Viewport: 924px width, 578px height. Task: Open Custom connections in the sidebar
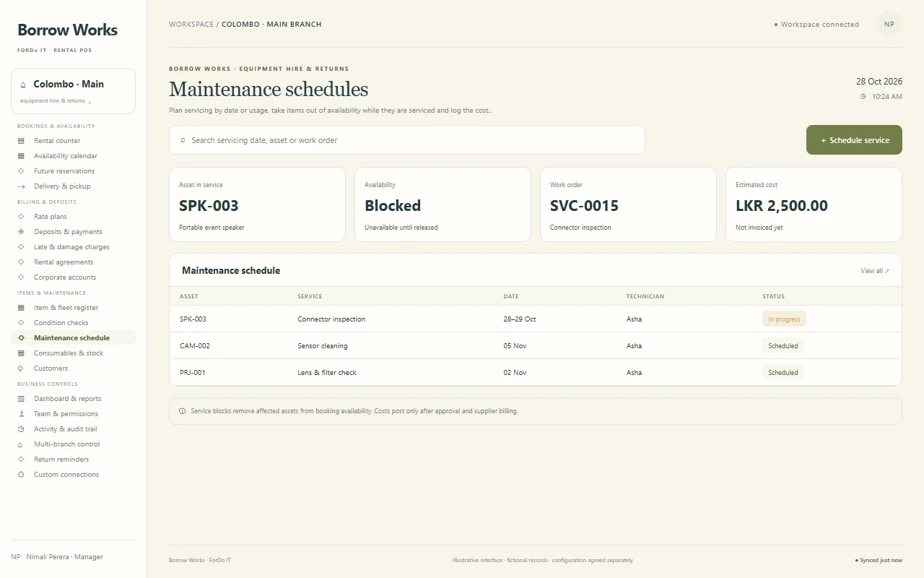click(73, 475)
